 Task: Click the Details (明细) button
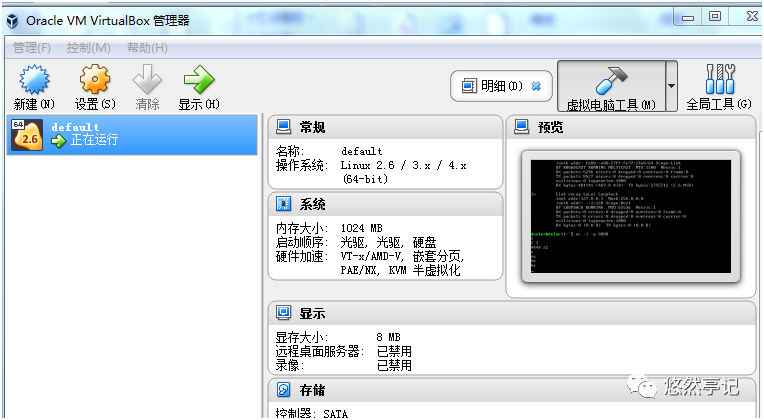501,86
